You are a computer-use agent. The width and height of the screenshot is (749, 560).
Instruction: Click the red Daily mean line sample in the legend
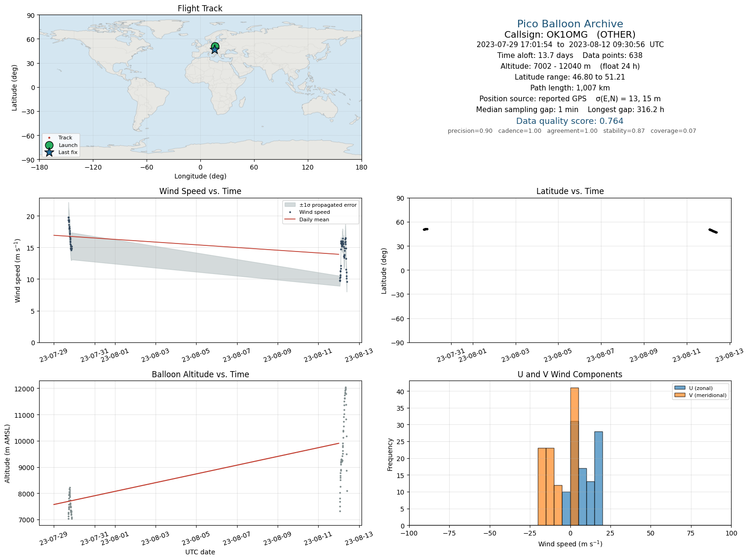(290, 219)
